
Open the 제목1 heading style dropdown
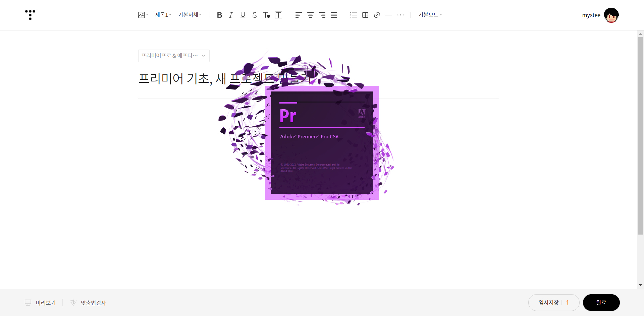coord(163,15)
